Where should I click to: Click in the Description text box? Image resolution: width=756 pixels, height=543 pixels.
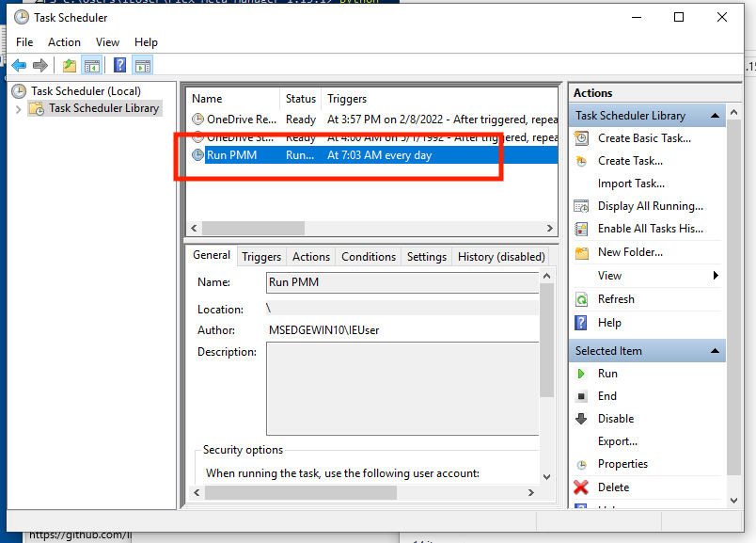click(x=402, y=389)
